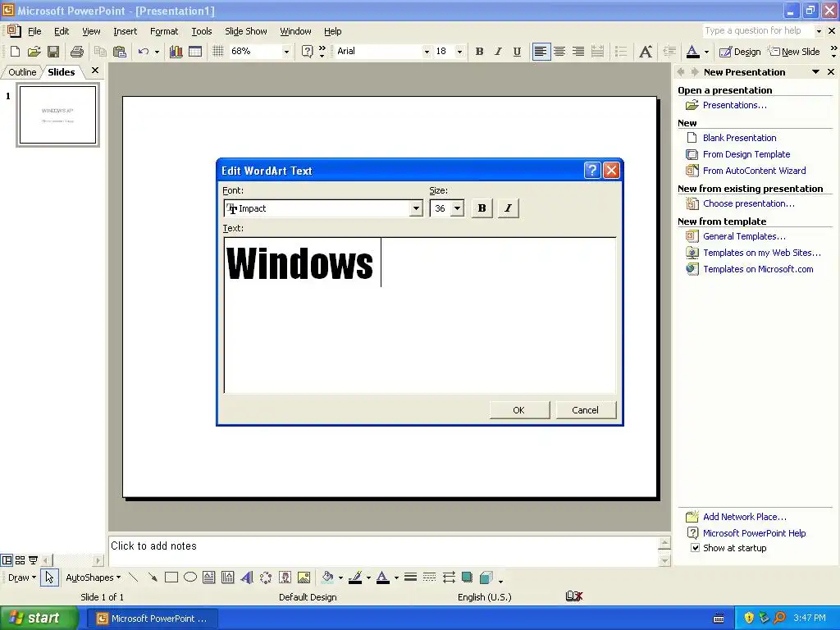Open the Font Color dropdown arrow in top toolbar
The height and width of the screenshot is (630, 840).
[706, 52]
